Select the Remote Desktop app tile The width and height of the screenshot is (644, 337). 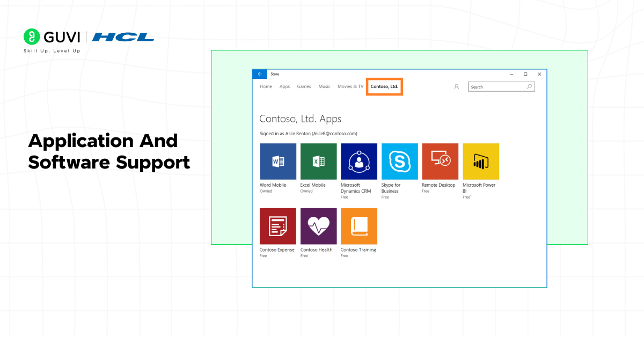click(x=440, y=161)
